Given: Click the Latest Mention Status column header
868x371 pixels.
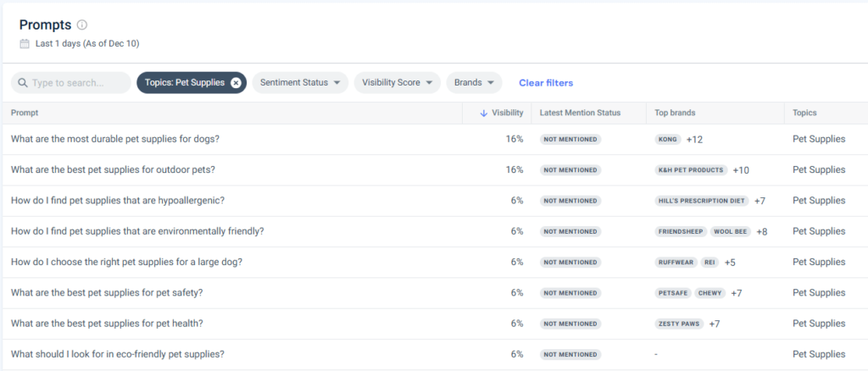Looking at the screenshot, I should coord(580,113).
